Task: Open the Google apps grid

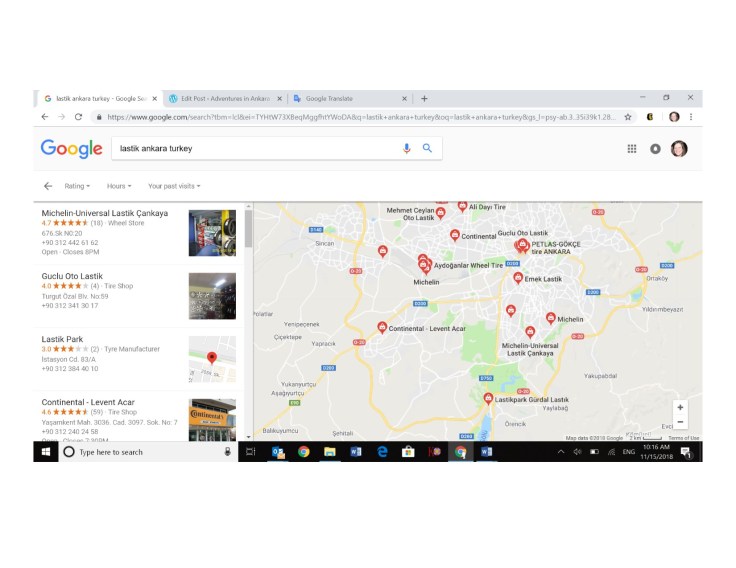Action: click(632, 149)
